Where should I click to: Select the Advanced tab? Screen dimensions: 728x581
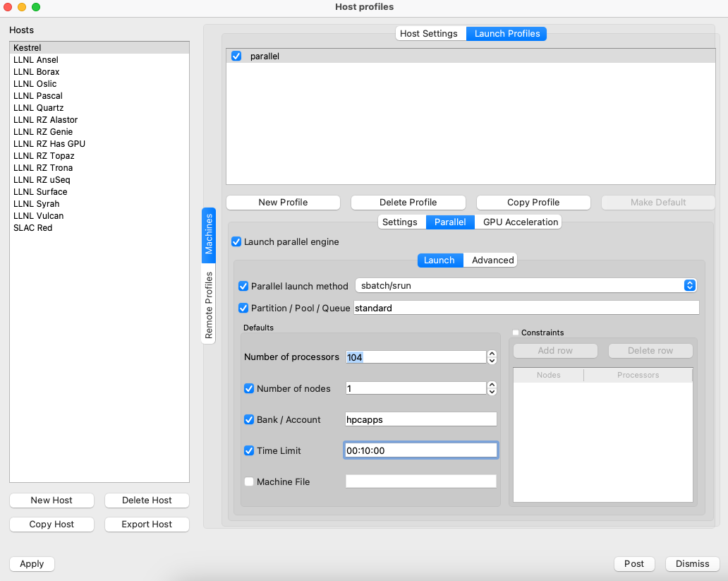492,260
